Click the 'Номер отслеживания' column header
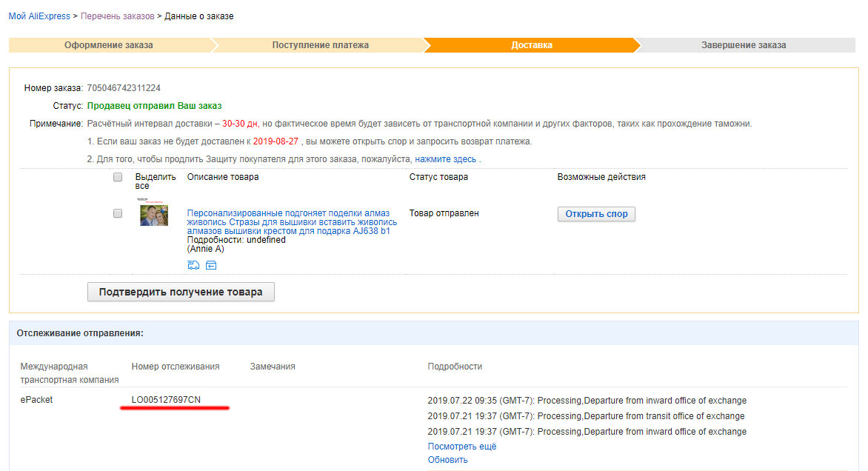Screen dimensions: 868x471 (x=176, y=367)
